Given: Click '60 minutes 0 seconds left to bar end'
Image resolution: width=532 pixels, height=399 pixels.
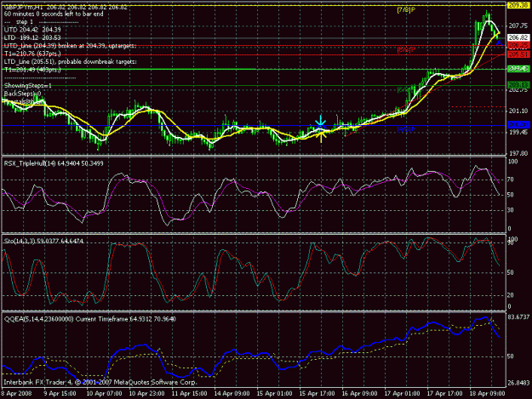Looking at the screenshot, I should coord(54,14).
